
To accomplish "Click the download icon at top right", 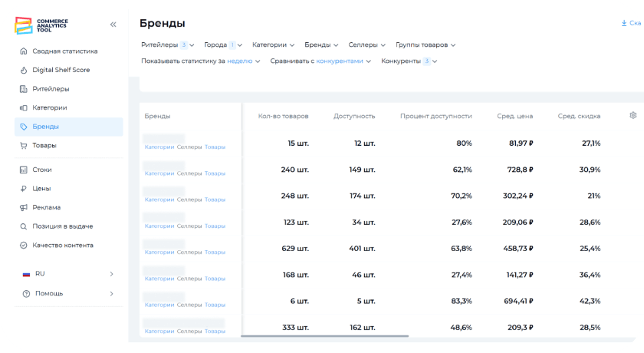I will click(x=624, y=23).
